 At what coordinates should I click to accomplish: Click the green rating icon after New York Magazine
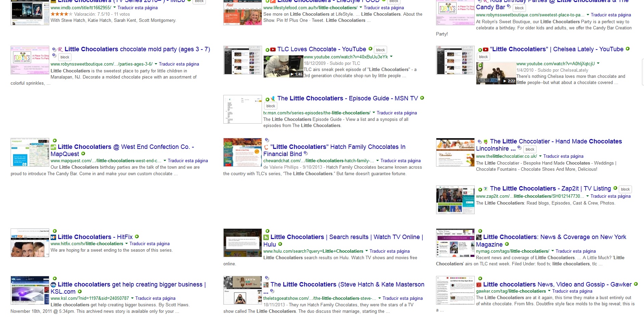[507, 244]
